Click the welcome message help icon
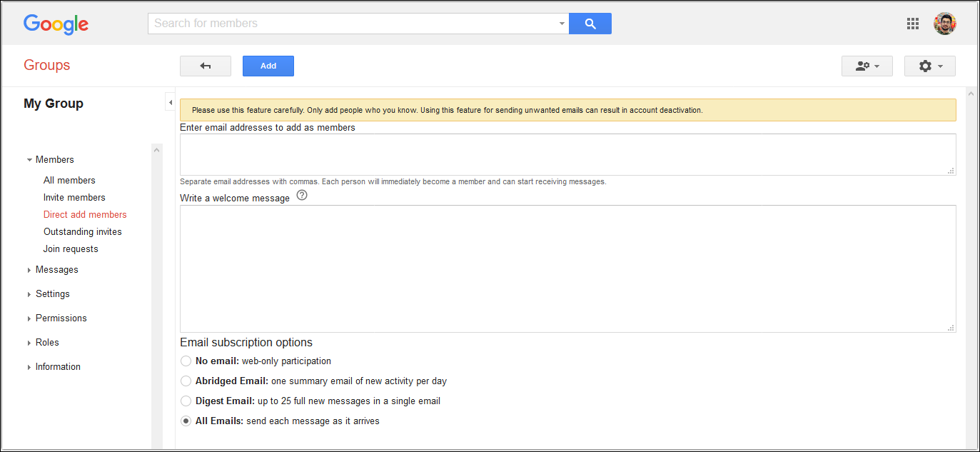Viewport: 980px width, 452px height. (x=301, y=194)
